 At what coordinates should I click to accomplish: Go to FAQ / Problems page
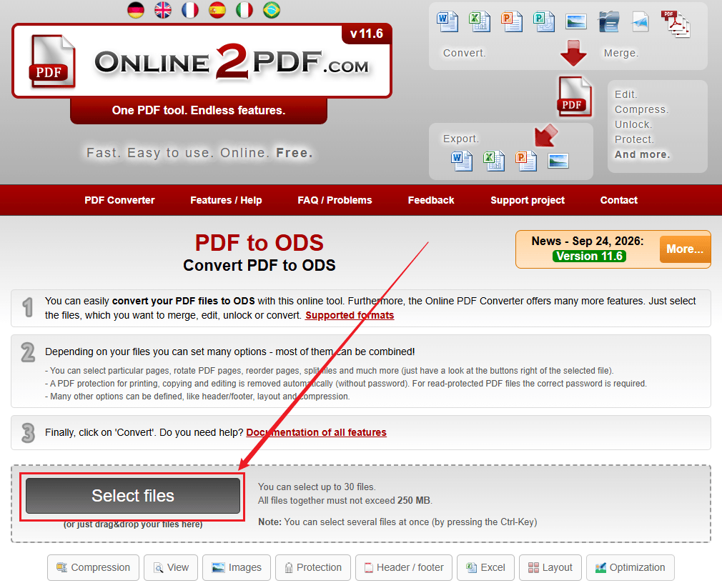[335, 200]
